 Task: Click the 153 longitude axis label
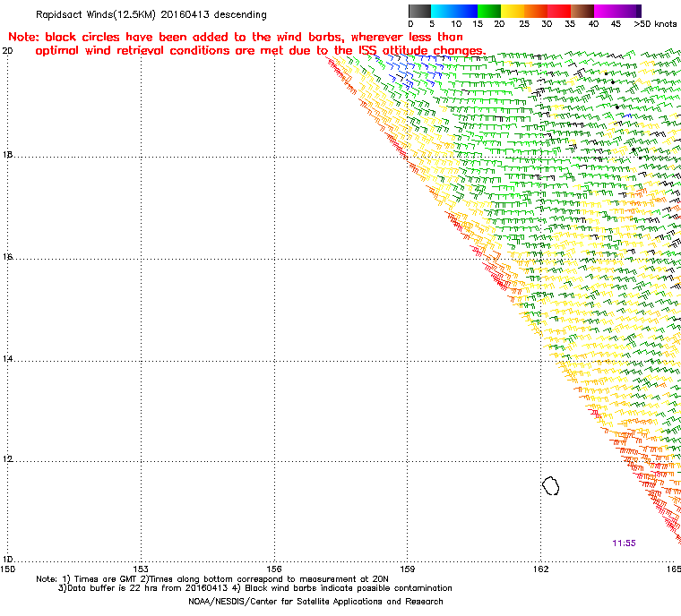pos(141,569)
